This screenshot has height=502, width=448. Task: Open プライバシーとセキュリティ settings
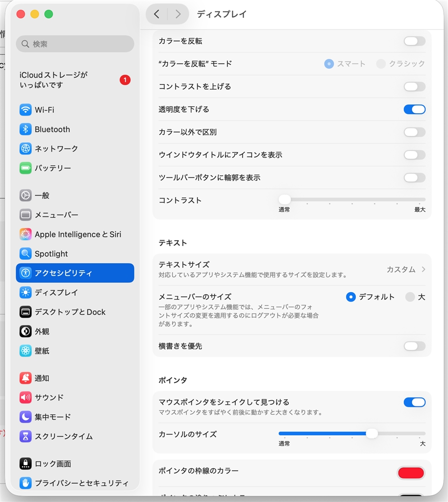[75, 483]
